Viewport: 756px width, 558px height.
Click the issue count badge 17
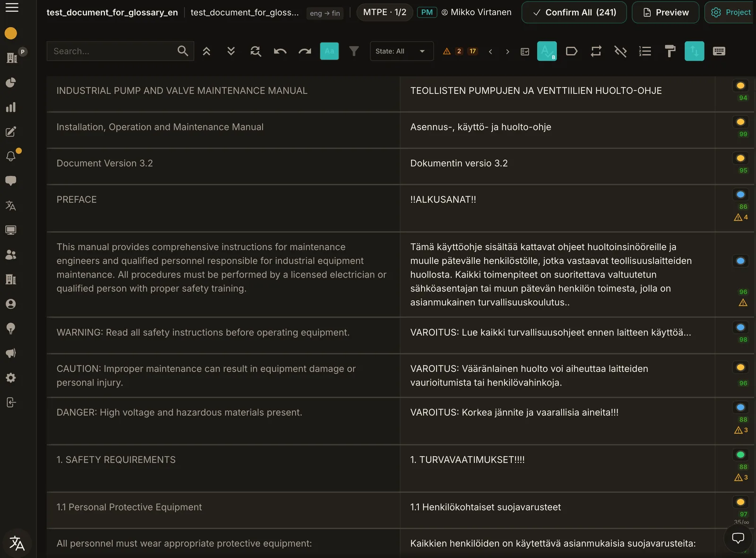pyautogui.click(x=472, y=51)
